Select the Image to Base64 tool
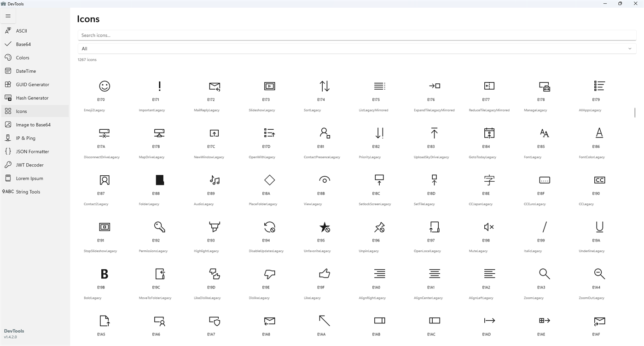The width and height of the screenshot is (644, 346). point(35,125)
